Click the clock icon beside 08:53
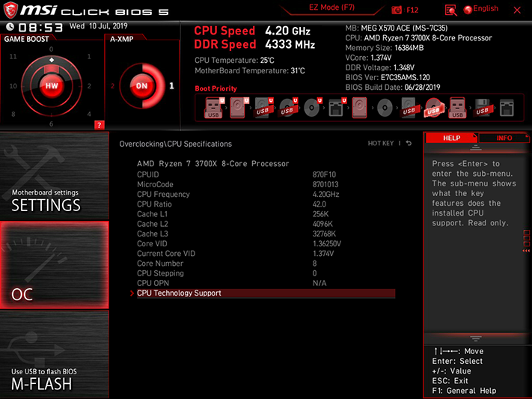Viewport: 532px width, 399px height. click(10, 26)
